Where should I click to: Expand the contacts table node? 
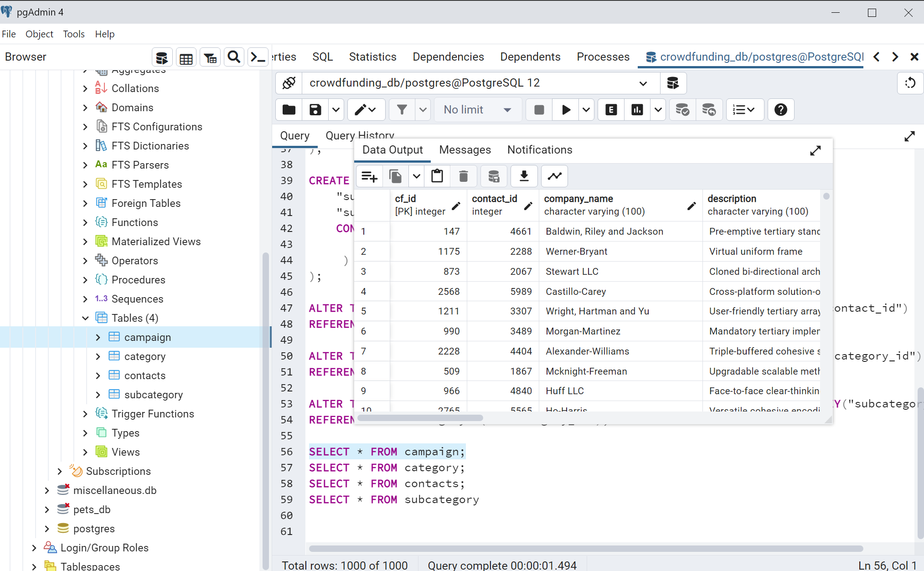click(98, 376)
